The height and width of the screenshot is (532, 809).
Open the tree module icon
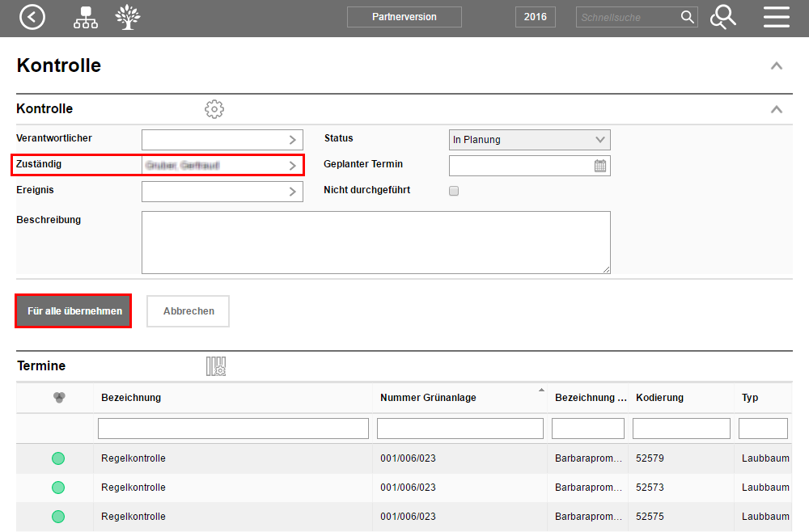(127, 17)
